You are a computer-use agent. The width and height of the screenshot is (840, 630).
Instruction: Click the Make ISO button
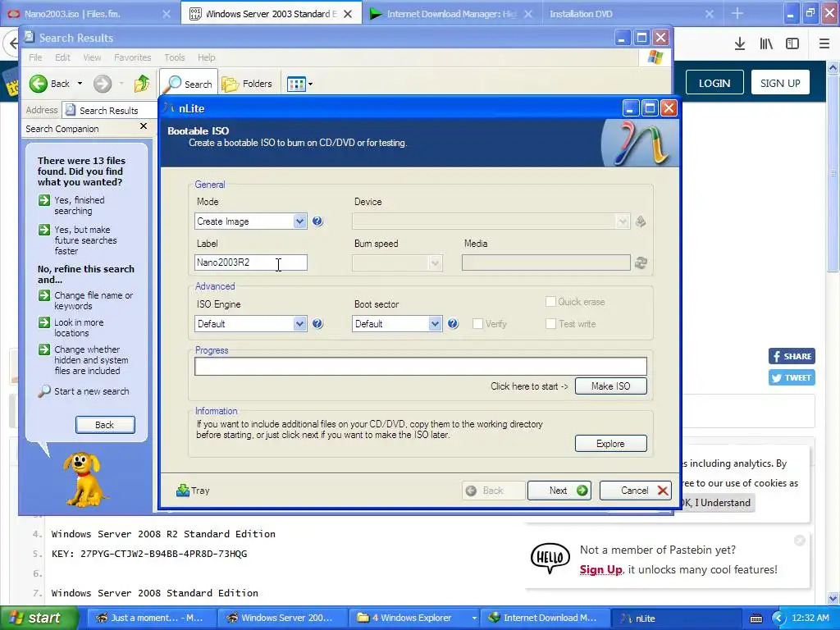pyautogui.click(x=610, y=386)
